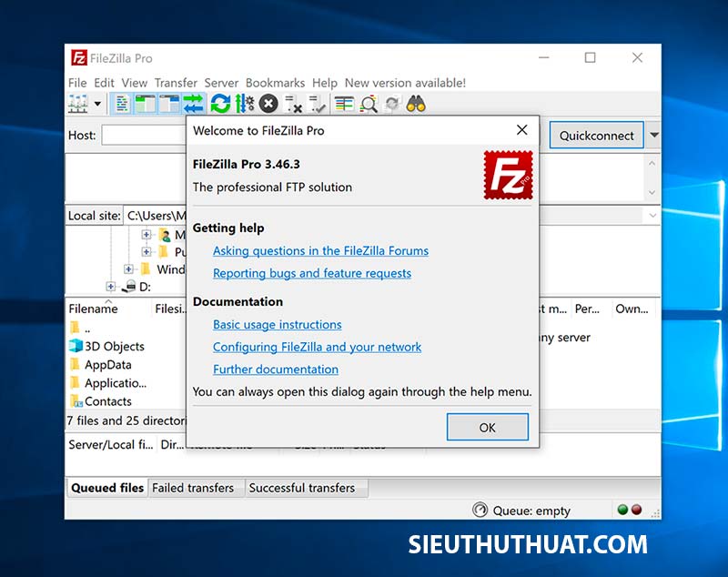The height and width of the screenshot is (577, 728).
Task: Click the Per... column header
Action: click(x=587, y=309)
